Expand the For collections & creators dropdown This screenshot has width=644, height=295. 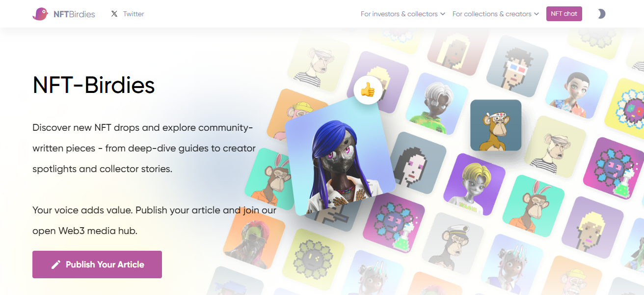(495, 14)
